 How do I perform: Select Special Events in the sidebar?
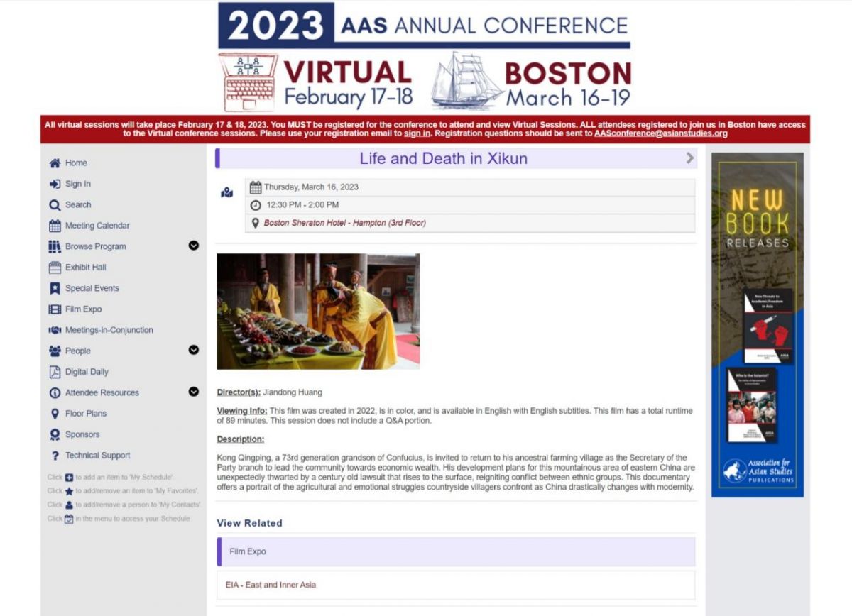point(92,288)
